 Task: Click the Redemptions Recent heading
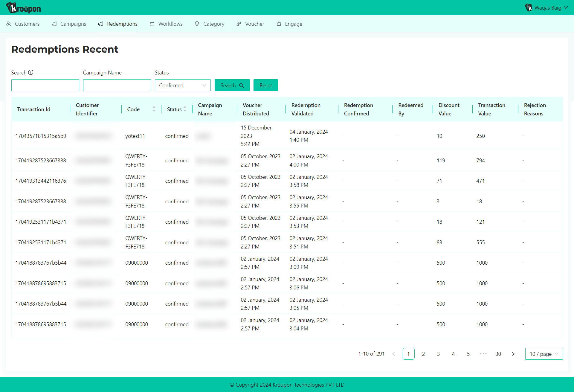[x=65, y=49]
